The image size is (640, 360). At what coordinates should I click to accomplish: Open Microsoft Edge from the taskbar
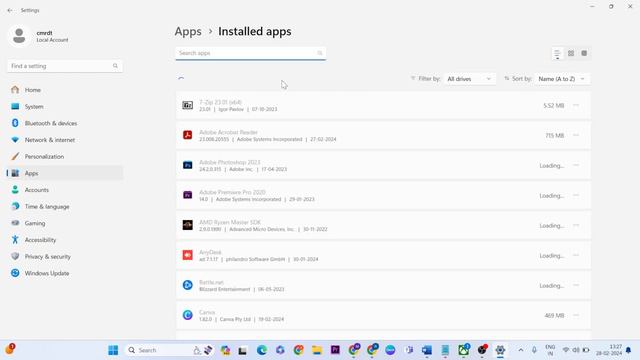click(262, 350)
